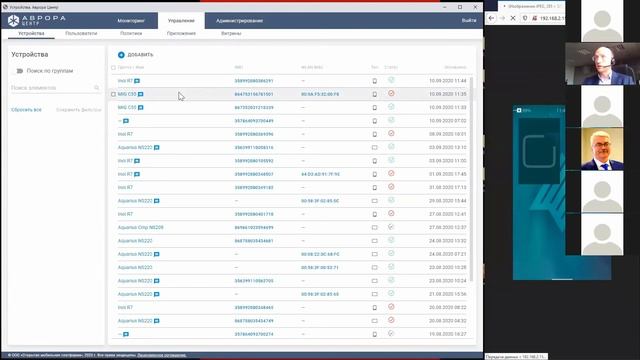Click status icon in Aquarius Cmp NS208 row

point(391,227)
